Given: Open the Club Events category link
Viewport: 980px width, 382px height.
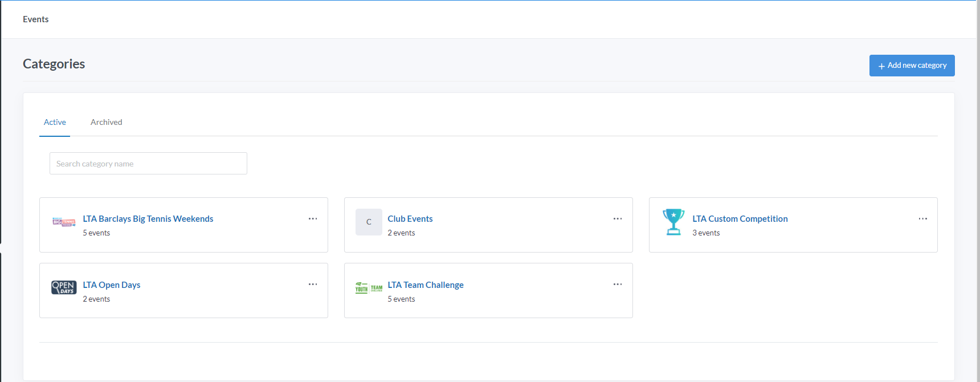Looking at the screenshot, I should point(410,219).
